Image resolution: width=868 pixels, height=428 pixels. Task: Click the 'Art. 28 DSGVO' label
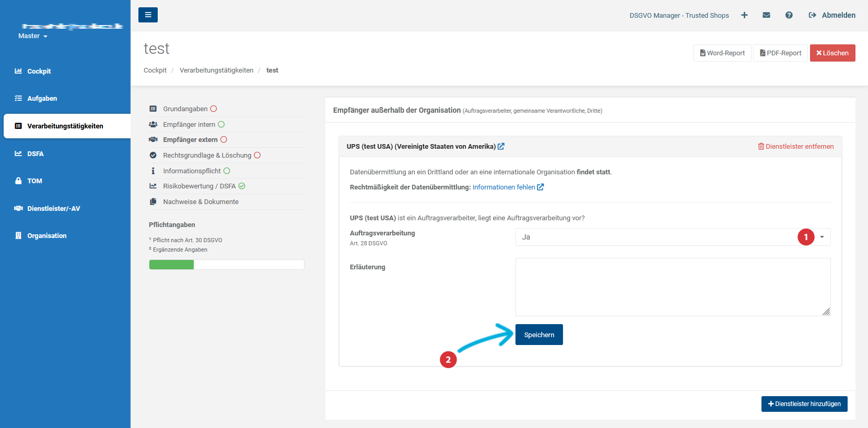point(369,243)
